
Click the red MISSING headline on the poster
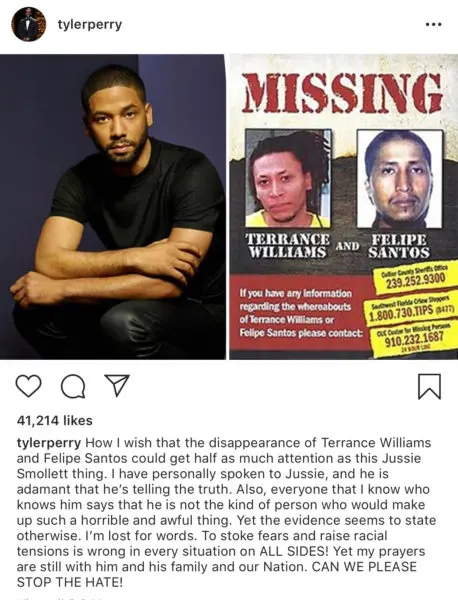[x=342, y=93]
